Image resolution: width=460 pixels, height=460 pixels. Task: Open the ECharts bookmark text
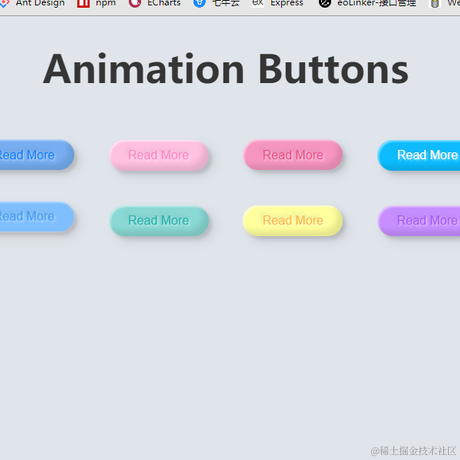pos(164,3)
